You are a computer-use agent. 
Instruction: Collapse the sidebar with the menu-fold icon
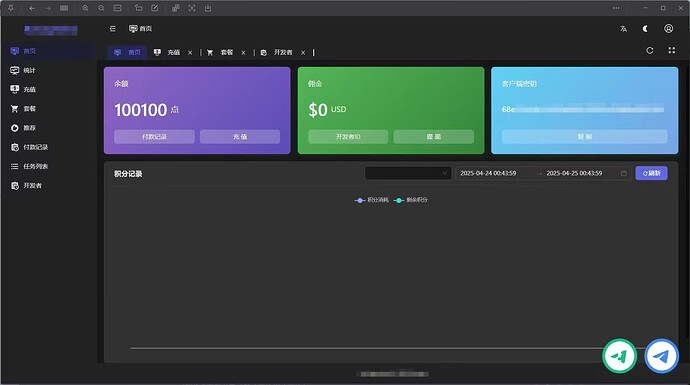113,29
